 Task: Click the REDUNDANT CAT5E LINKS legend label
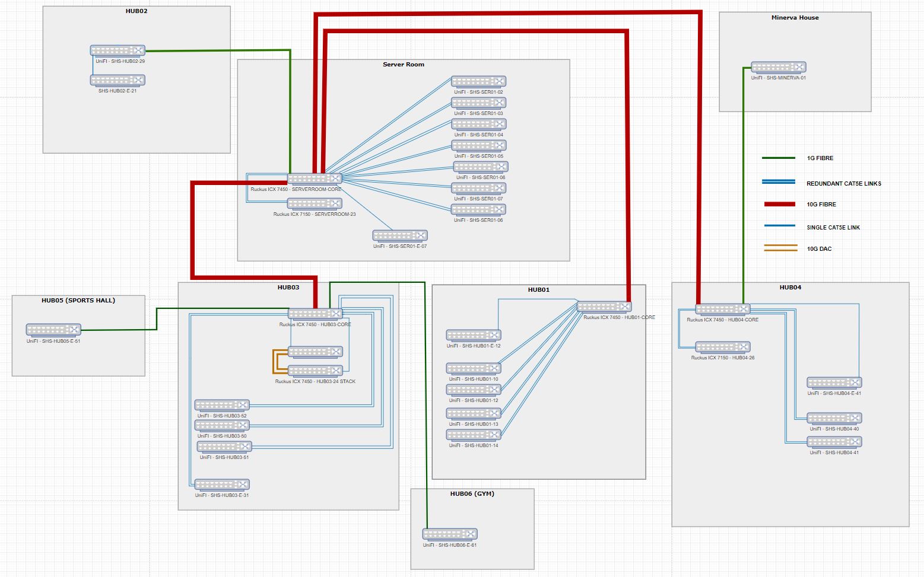tap(843, 184)
